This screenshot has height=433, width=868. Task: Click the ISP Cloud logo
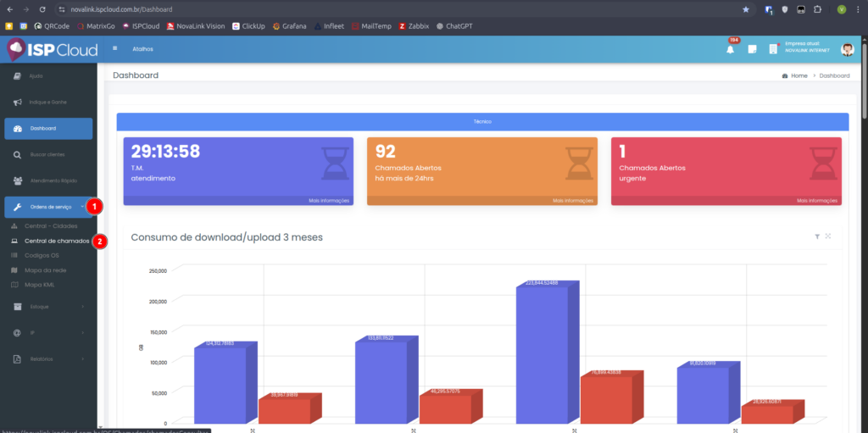tap(53, 49)
